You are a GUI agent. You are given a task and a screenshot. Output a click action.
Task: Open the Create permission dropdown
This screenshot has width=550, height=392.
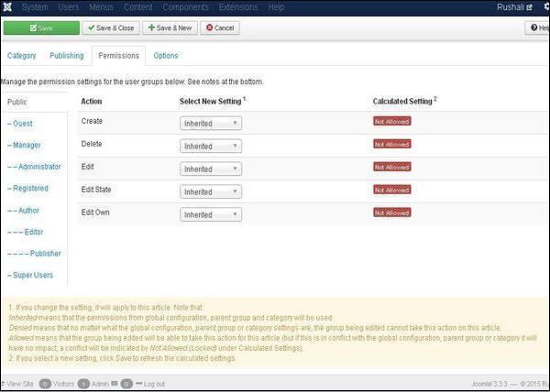tap(211, 124)
